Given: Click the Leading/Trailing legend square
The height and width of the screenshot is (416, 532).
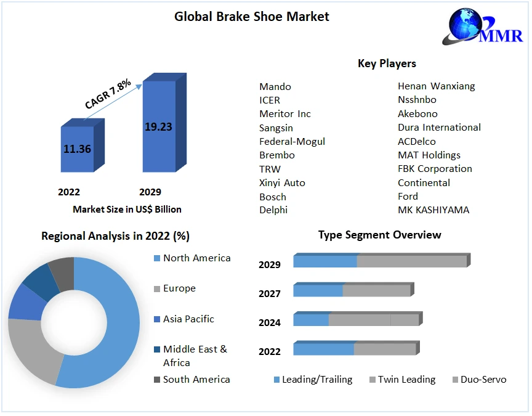Looking at the screenshot, I should [276, 380].
